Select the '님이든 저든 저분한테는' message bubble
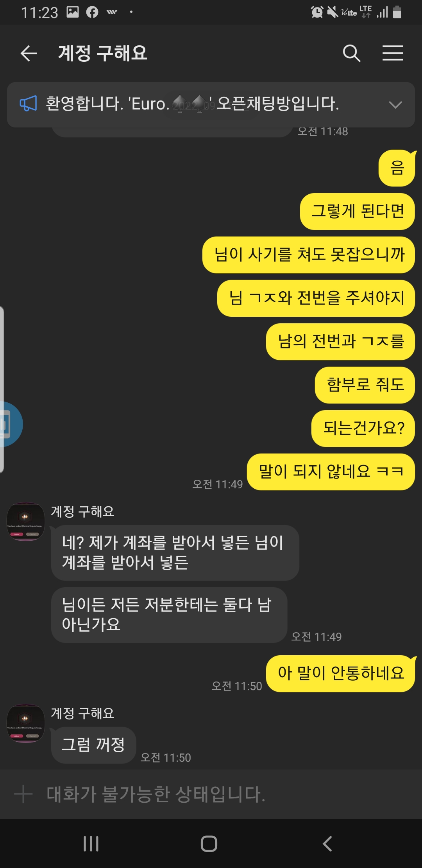The height and width of the screenshot is (868, 422). [169, 615]
